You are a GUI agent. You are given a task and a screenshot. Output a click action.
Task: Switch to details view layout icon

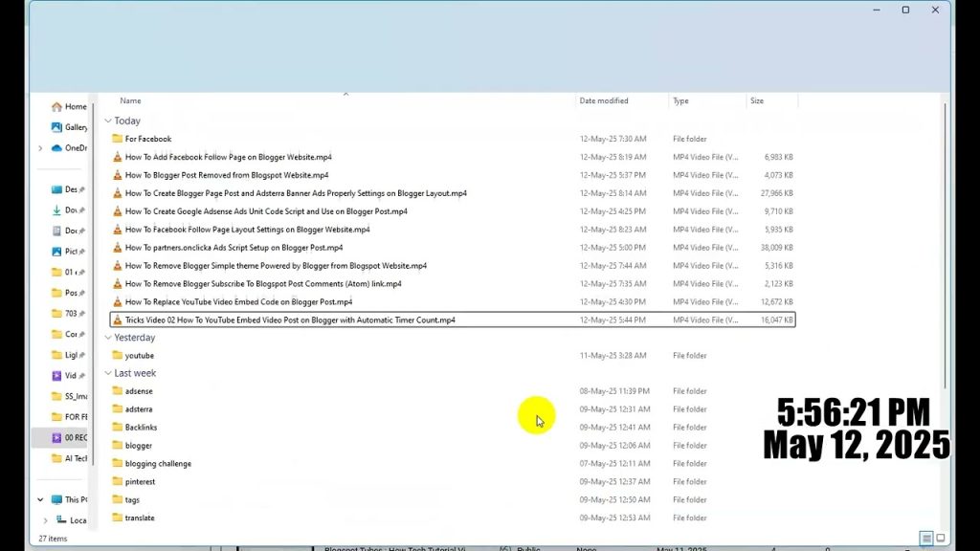click(x=925, y=538)
